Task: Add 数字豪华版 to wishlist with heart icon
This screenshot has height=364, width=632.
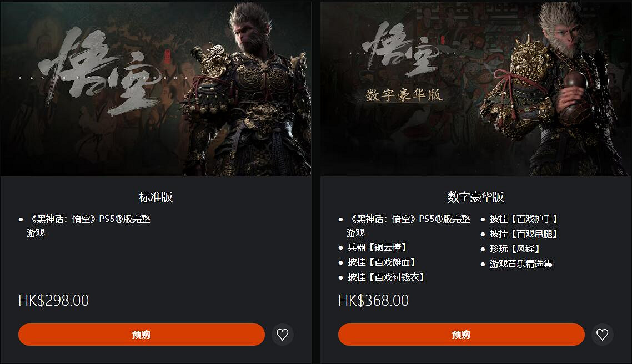Action: coord(602,335)
